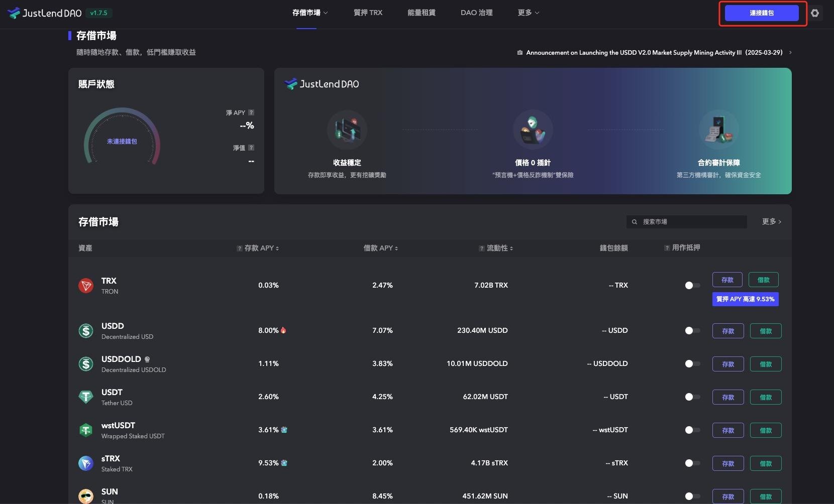The image size is (834, 504).
Task: Toggle wstUSDT collateral switch
Action: pos(692,430)
